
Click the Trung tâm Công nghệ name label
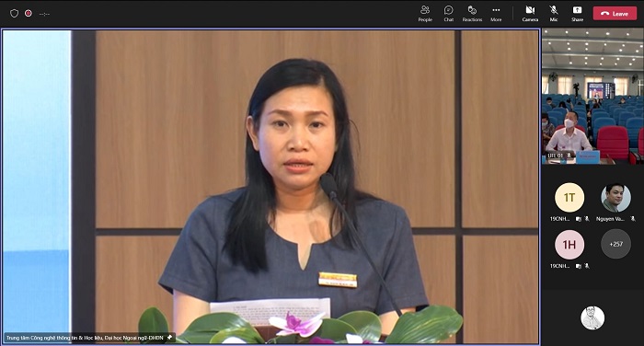85,338
